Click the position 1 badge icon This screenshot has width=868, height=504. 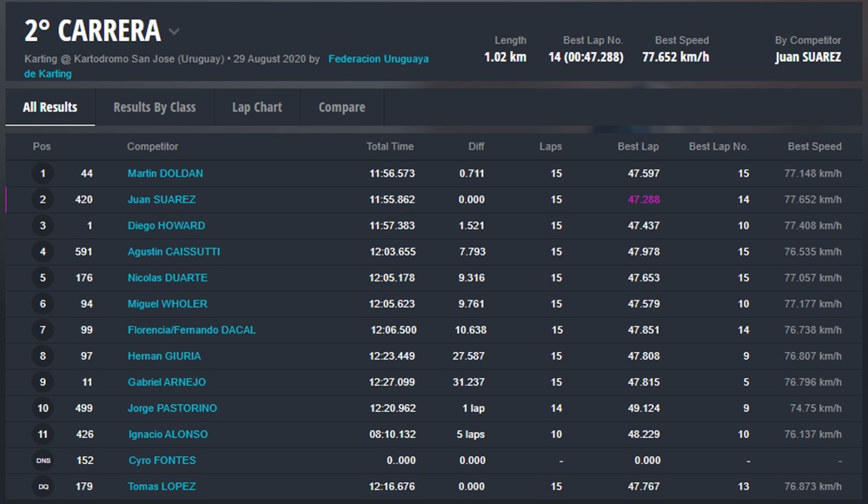coord(43,174)
